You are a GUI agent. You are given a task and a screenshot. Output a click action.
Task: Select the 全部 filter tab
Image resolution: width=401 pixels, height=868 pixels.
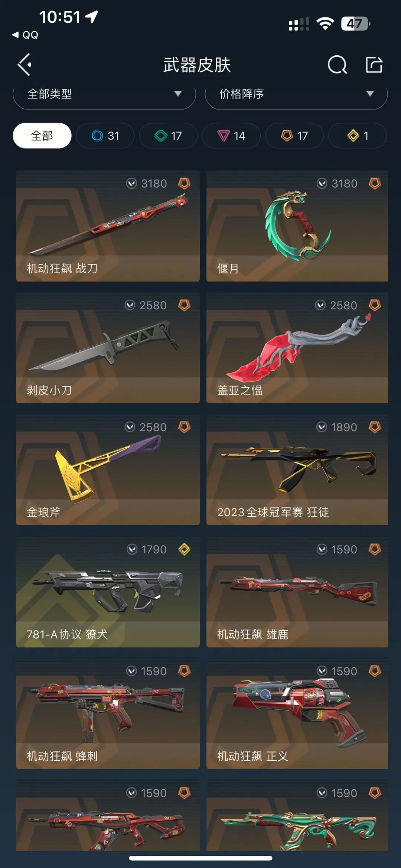[x=42, y=136]
